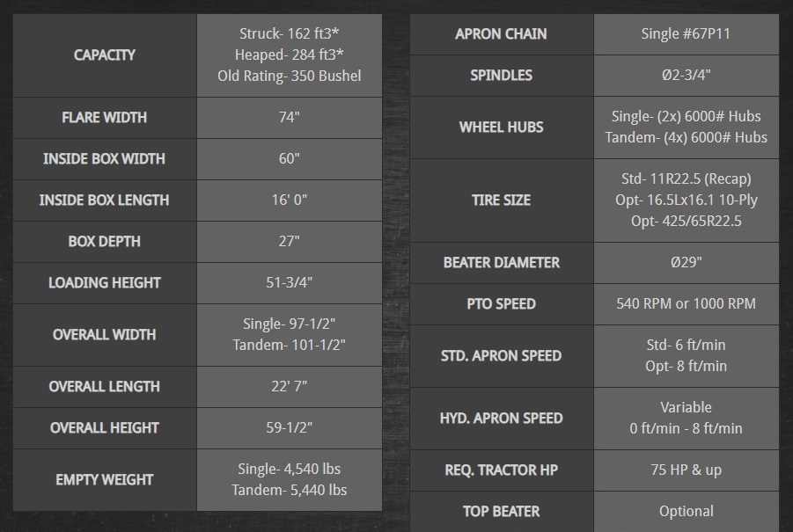
Task: Click the OVERALL HEIGHT label cell
Action: pyautogui.click(x=105, y=428)
